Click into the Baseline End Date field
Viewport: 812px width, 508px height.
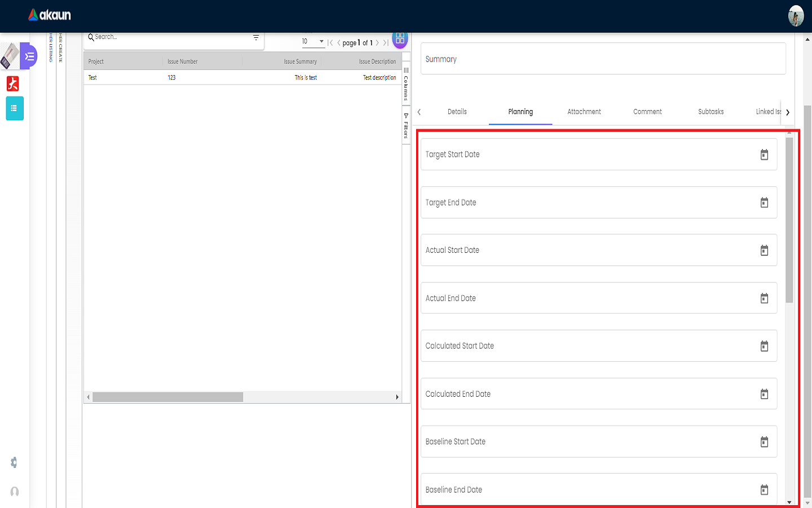[599, 490]
